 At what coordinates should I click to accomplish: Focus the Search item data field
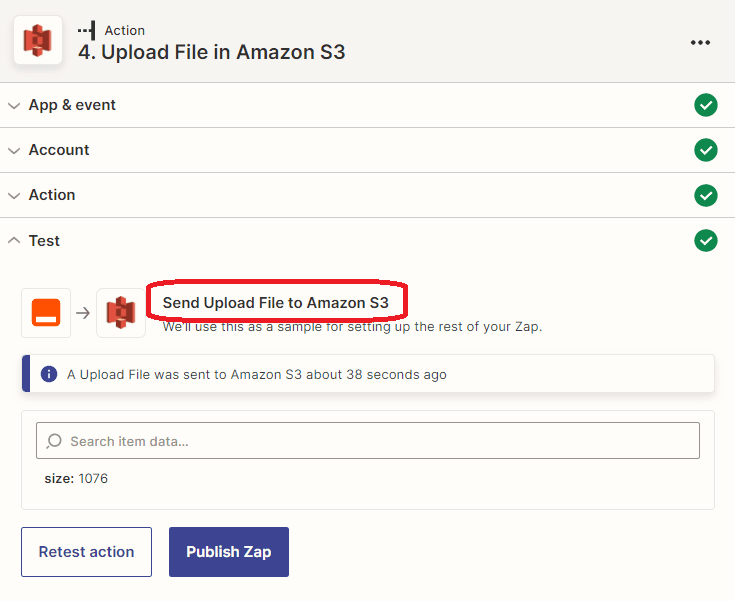tap(380, 441)
